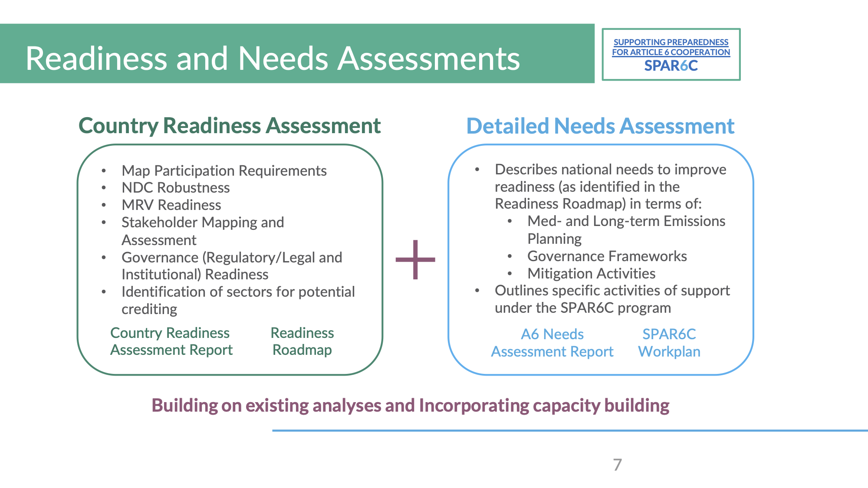Click the Stakeholder Mapping and Assessment bullet
This screenshot has height=488, width=868.
pos(203,231)
